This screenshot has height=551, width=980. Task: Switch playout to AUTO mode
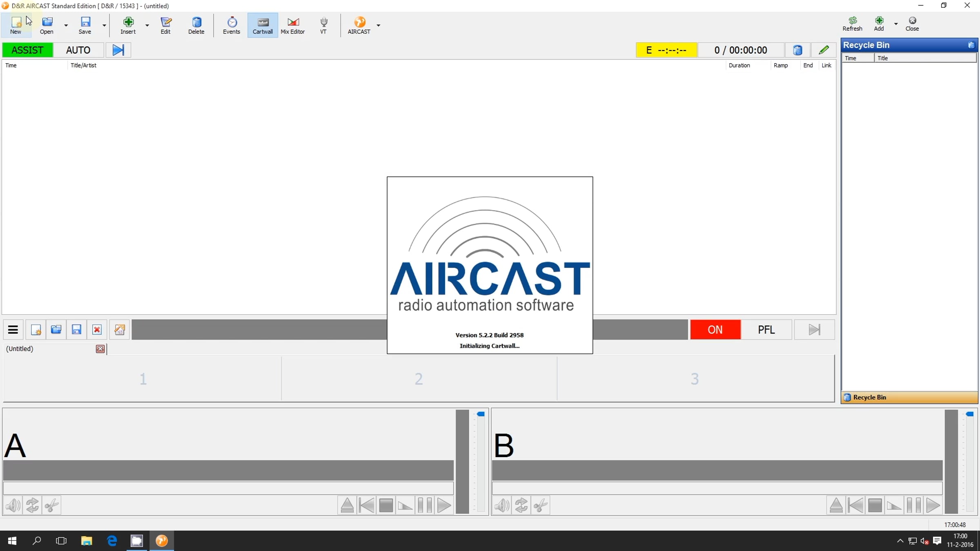tap(78, 50)
